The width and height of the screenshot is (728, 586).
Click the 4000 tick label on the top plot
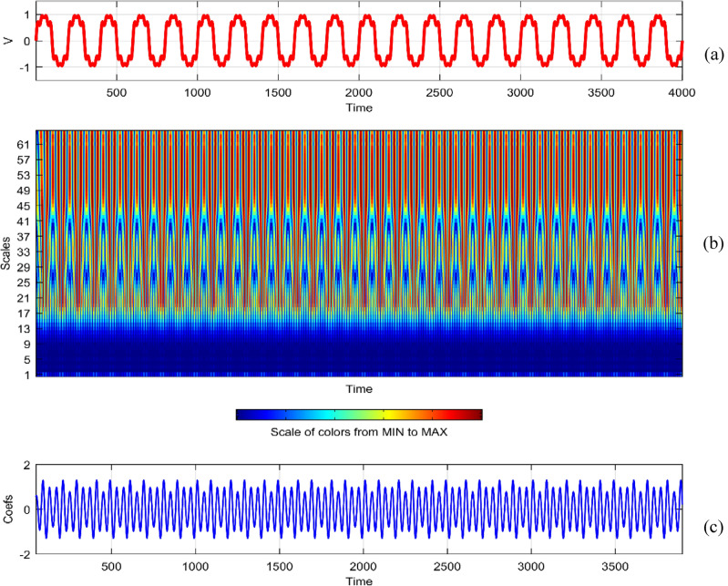(682, 94)
